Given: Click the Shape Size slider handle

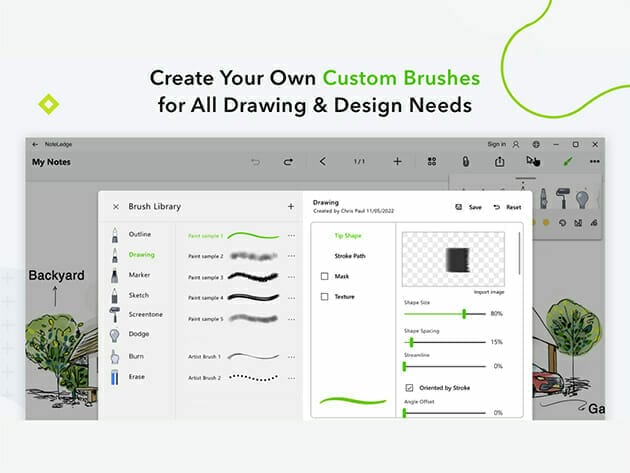Looking at the screenshot, I should click(464, 314).
